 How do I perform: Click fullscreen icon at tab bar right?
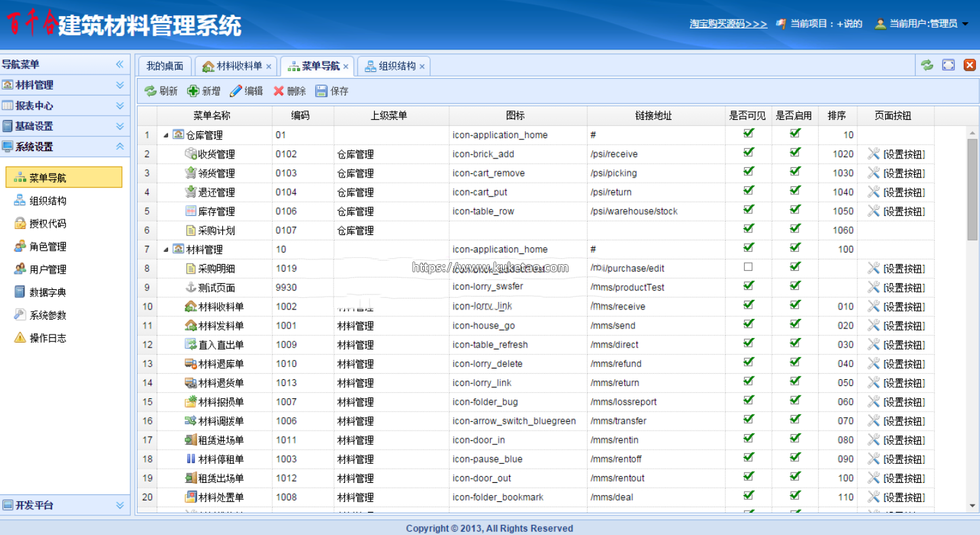[948, 65]
